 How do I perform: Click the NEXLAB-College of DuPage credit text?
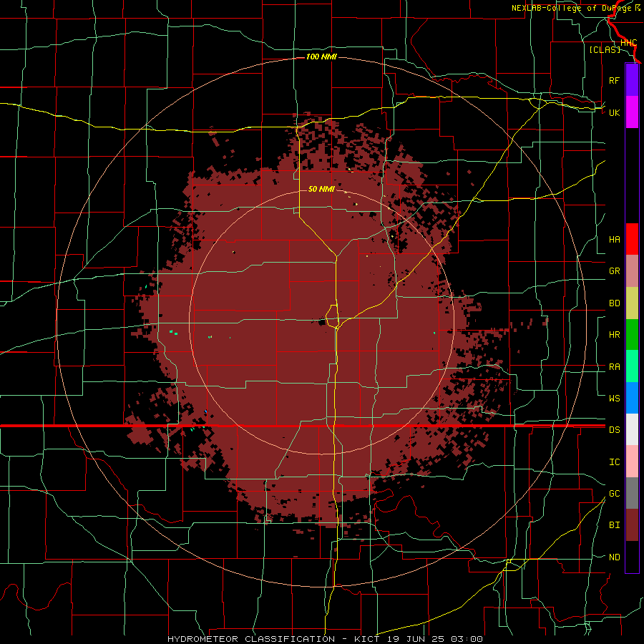pyautogui.click(x=572, y=8)
